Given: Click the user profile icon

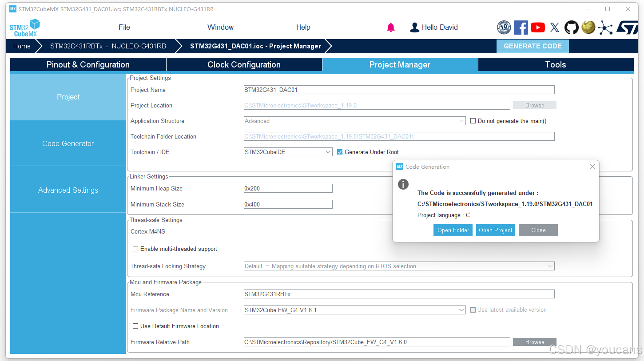Looking at the screenshot, I should 414,28.
